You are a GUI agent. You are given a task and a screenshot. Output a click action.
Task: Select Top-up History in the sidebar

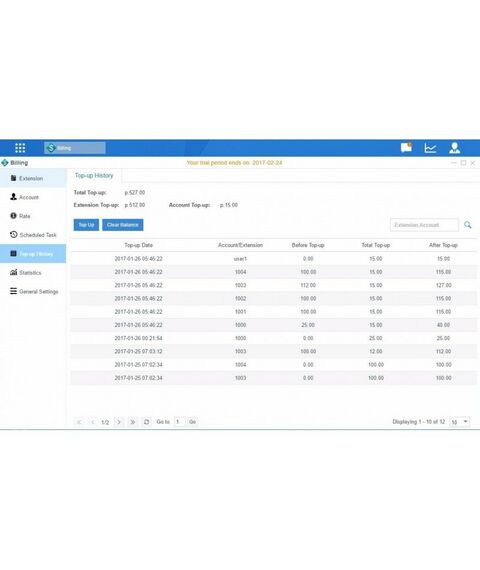click(33, 254)
